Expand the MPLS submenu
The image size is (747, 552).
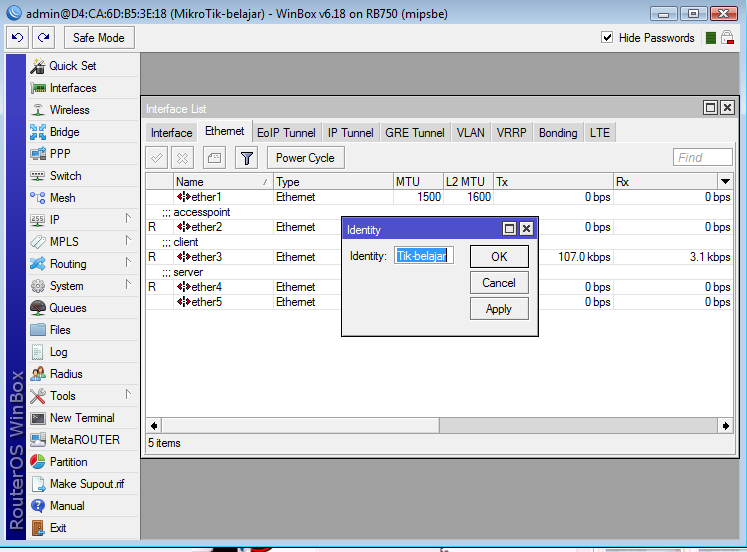click(83, 241)
